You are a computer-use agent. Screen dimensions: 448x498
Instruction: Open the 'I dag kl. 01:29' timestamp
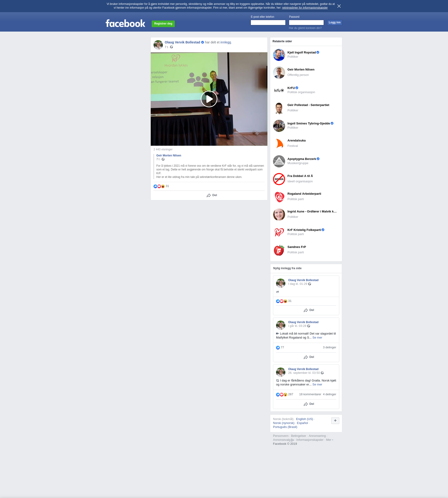click(297, 284)
